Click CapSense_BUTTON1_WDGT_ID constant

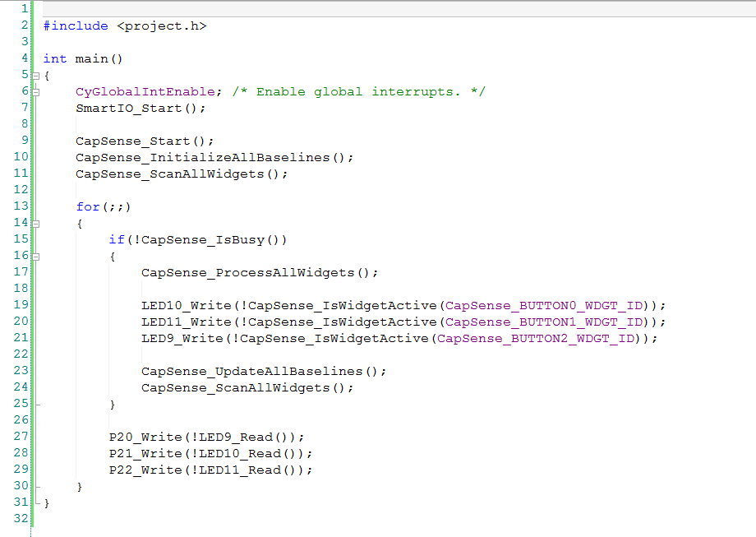[x=544, y=322]
